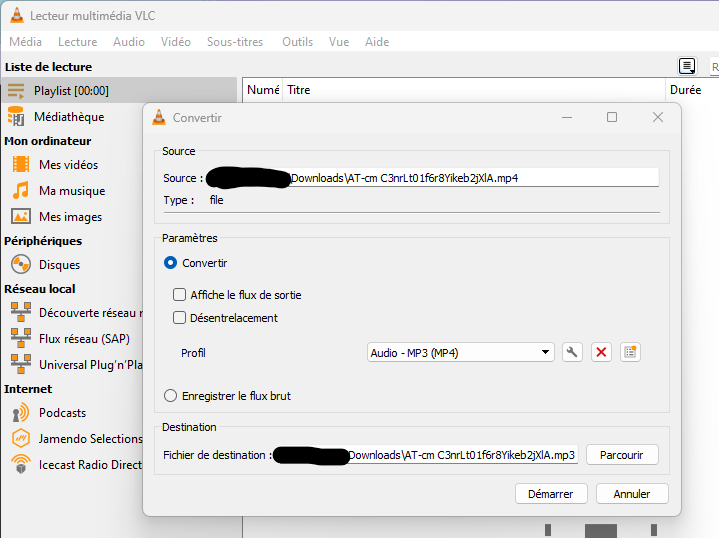Create a new profile with the list icon
This screenshot has height=538, width=719.
630,353
